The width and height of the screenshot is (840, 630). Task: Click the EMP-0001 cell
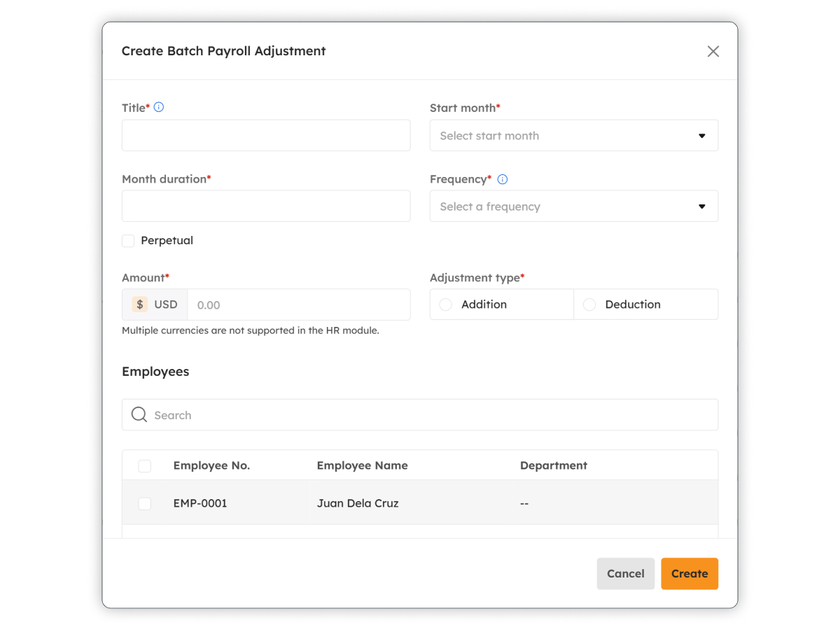point(200,503)
